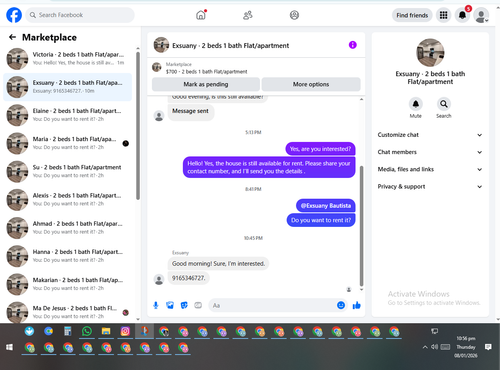Open Instagram from the taskbar

[125, 331]
